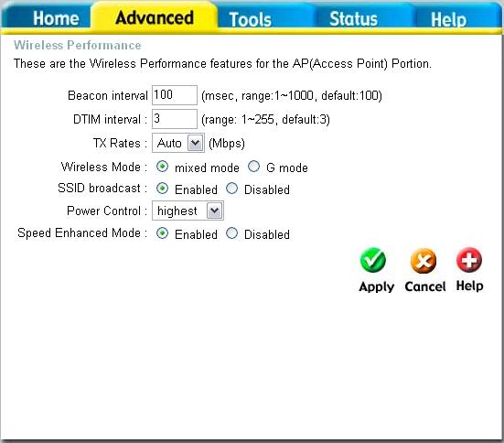Open the Power Control dropdown arrow
Image resolution: width=504 pixels, height=443 pixels.
214,211
